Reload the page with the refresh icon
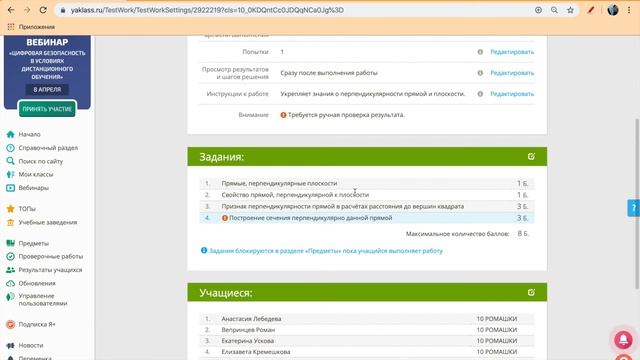This screenshot has height=360, width=640. pos(43,10)
